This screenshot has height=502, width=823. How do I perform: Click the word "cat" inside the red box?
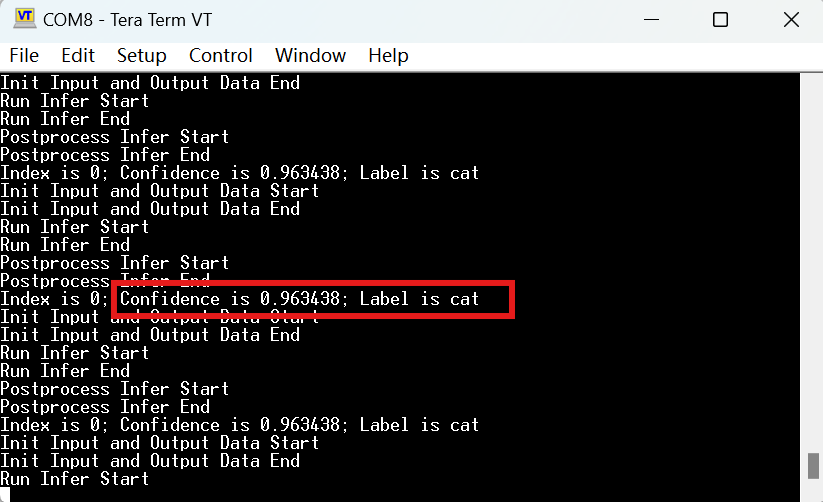[464, 299]
